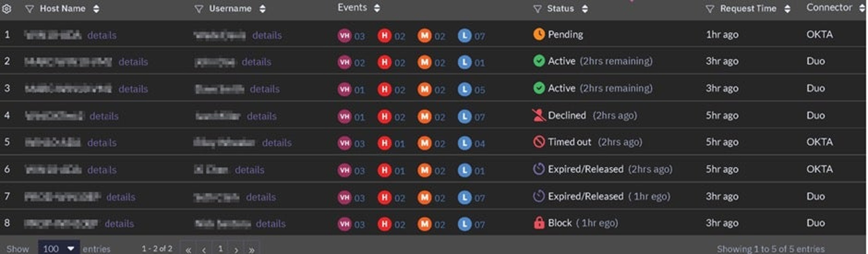Filter by Username funnel icon
The height and width of the screenshot is (254, 868).
(x=199, y=9)
